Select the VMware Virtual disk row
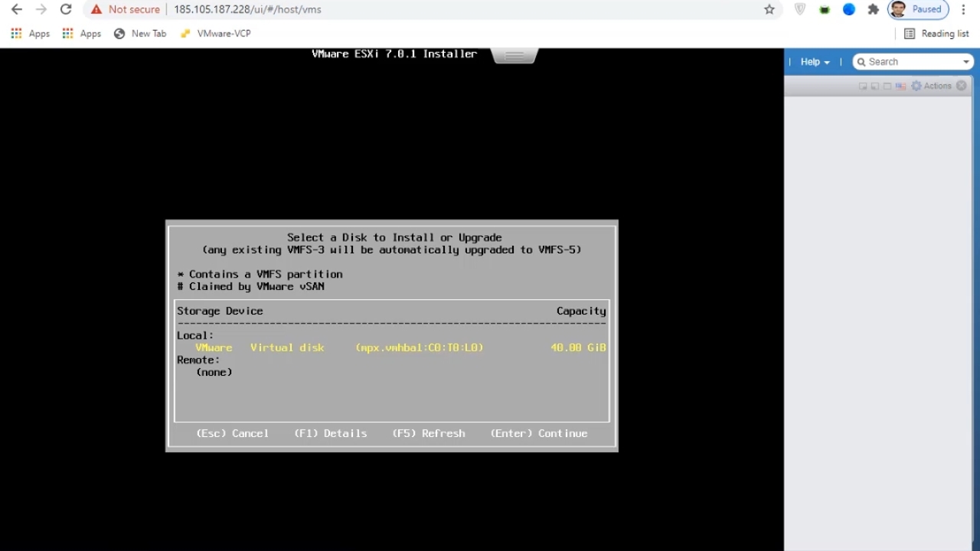 pos(391,347)
